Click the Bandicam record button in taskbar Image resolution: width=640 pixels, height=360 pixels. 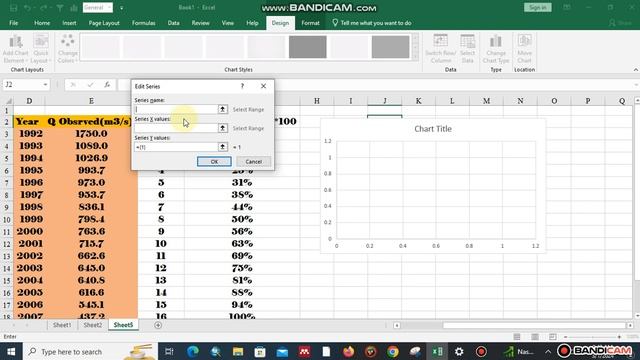pos(481,351)
